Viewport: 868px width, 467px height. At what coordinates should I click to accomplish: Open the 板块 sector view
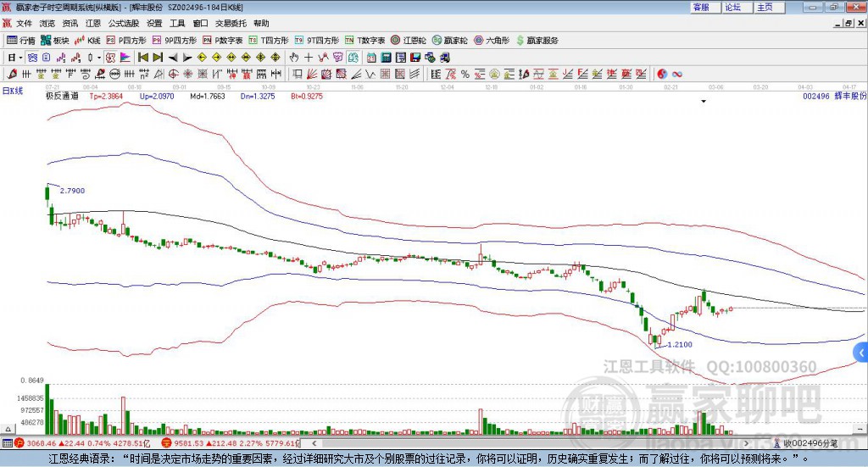click(54, 41)
